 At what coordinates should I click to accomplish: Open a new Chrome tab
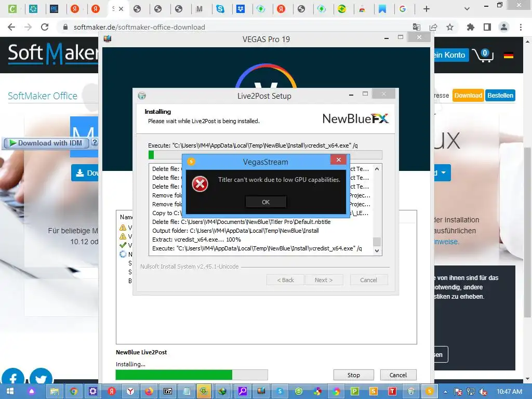[427, 9]
